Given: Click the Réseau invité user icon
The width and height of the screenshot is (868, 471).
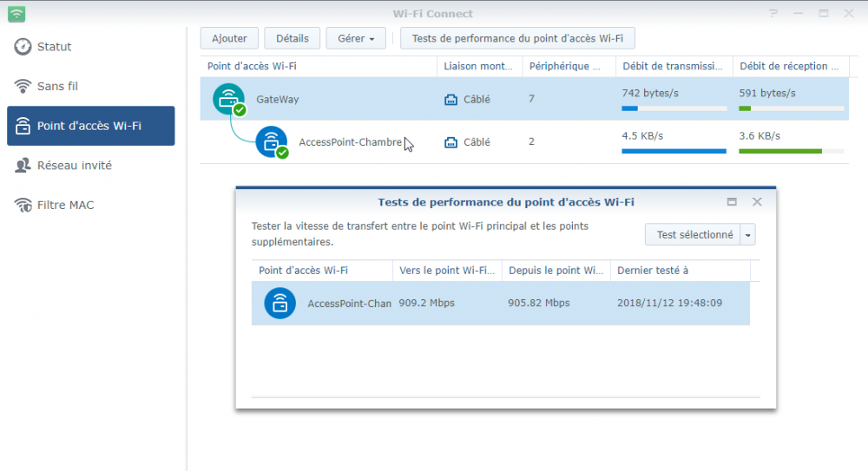Looking at the screenshot, I should 23,166.
